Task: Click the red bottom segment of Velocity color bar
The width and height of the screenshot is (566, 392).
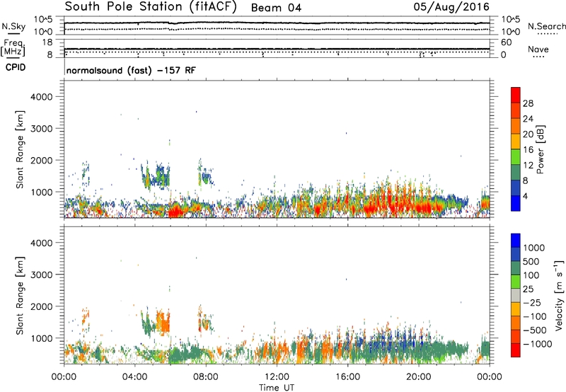Action: [x=516, y=350]
